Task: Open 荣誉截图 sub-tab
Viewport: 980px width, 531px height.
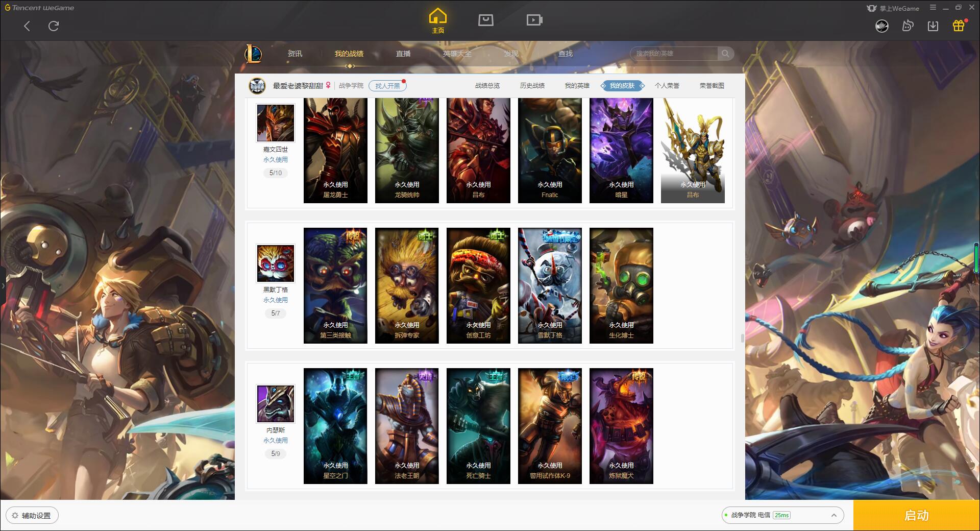Action: tap(712, 86)
